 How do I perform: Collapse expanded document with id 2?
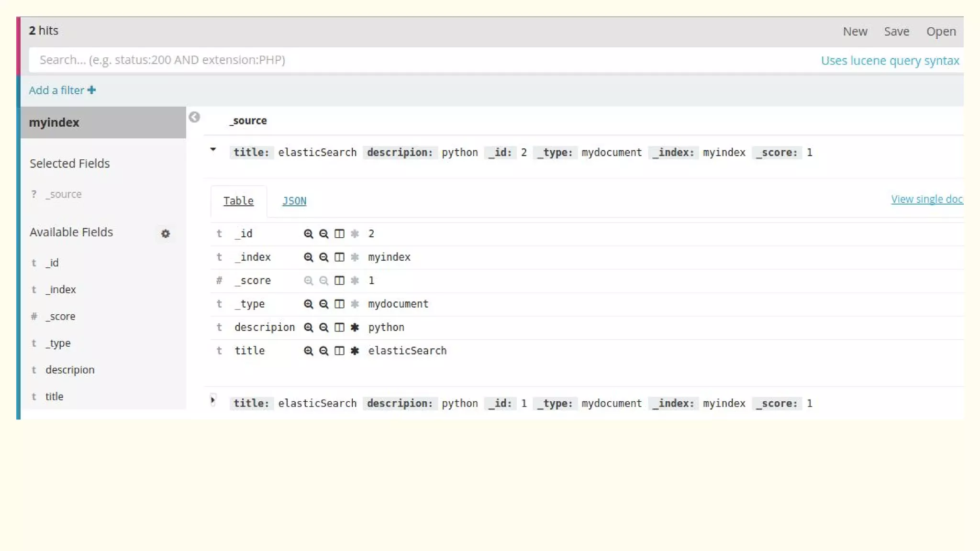click(213, 149)
